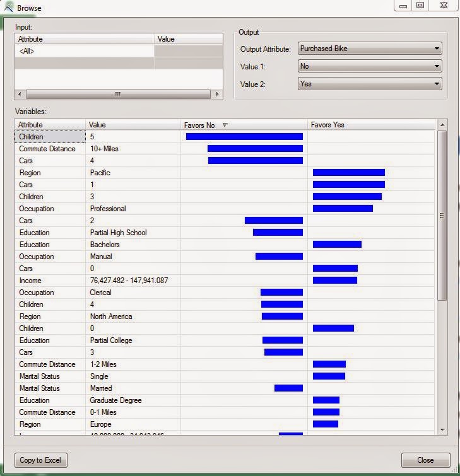Viewport: 460px width, 476px height.
Task: Click the Children value 4 cell
Action: pos(133,305)
